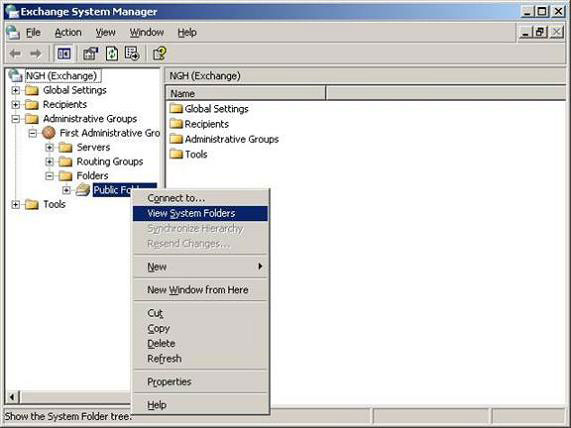This screenshot has height=428, width=571.
Task: Collapse the Folders tree node
Action: pyautogui.click(x=50, y=176)
